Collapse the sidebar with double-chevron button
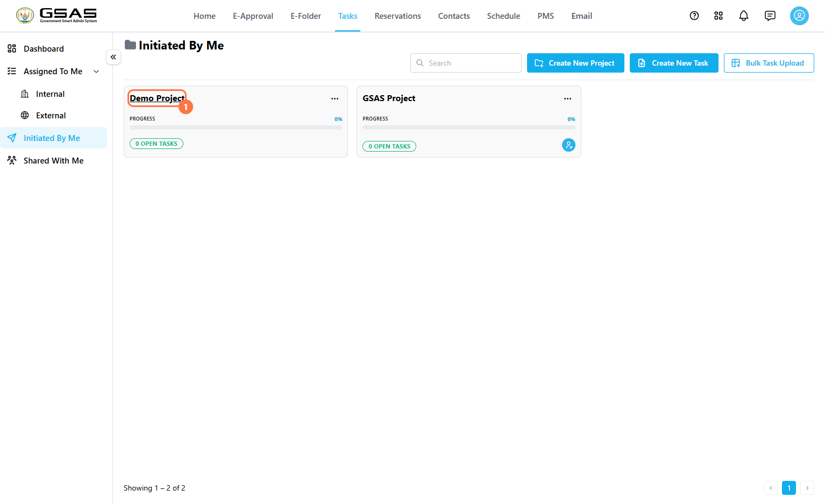The width and height of the screenshot is (825, 504). pyautogui.click(x=113, y=57)
